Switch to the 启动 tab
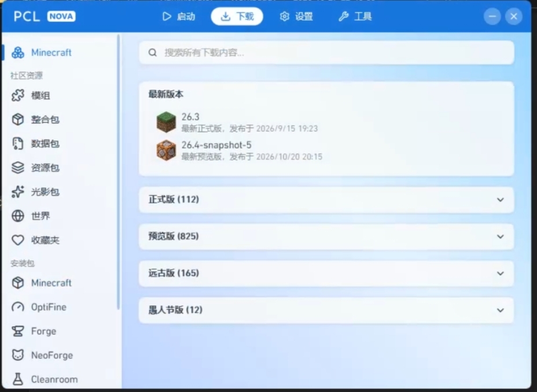This screenshot has width=537, height=392. point(179,16)
